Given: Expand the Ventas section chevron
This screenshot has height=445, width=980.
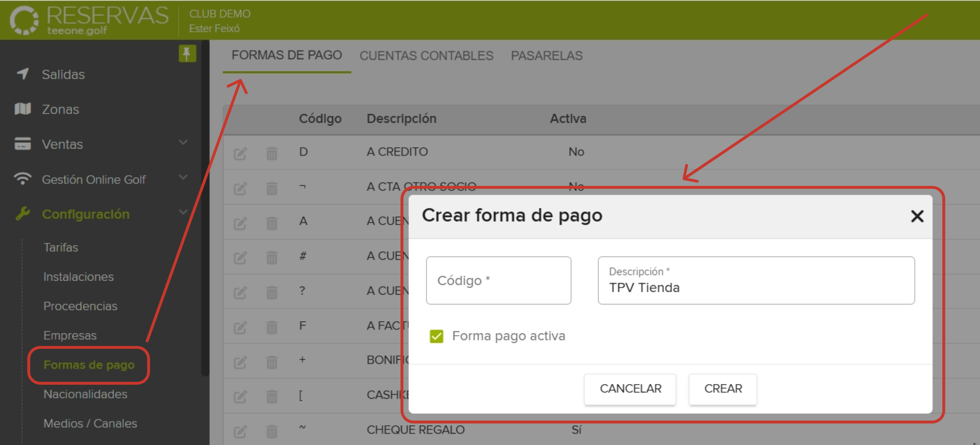Looking at the screenshot, I should pos(183,142).
